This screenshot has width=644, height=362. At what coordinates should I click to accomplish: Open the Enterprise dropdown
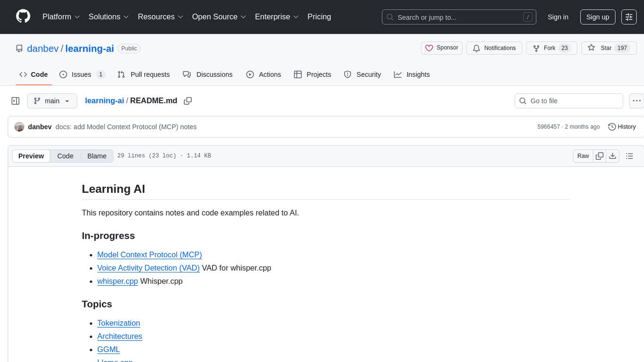point(277,17)
